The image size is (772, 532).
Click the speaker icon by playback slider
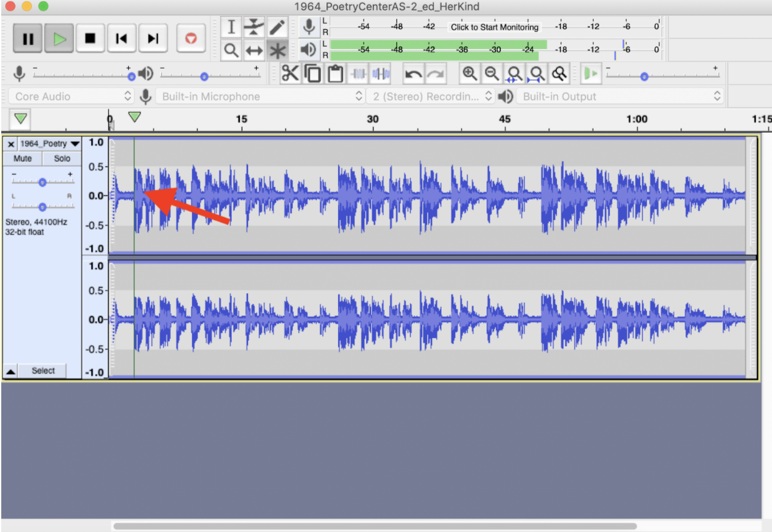tap(146, 74)
